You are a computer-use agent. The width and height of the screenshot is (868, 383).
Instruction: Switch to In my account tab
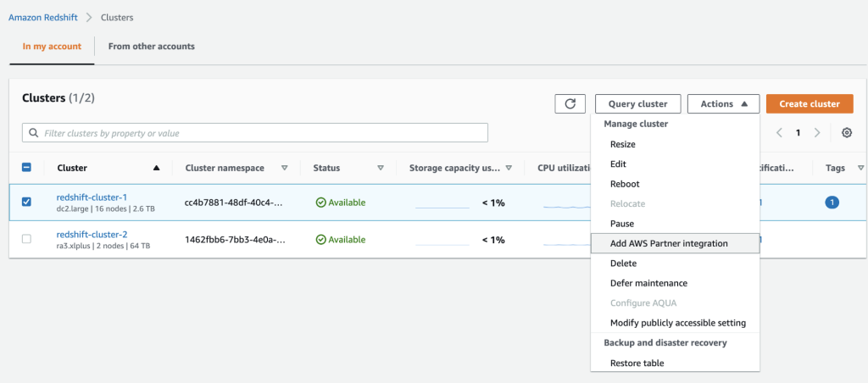tap(52, 47)
